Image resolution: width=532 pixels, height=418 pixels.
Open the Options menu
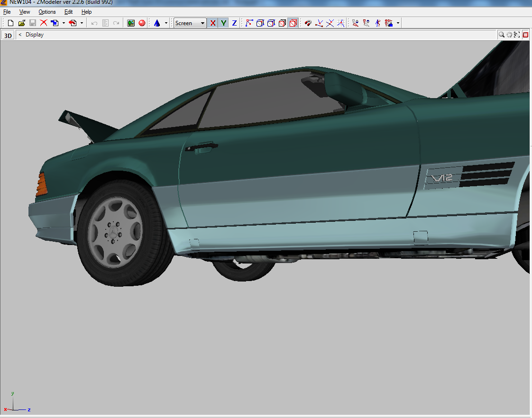47,12
